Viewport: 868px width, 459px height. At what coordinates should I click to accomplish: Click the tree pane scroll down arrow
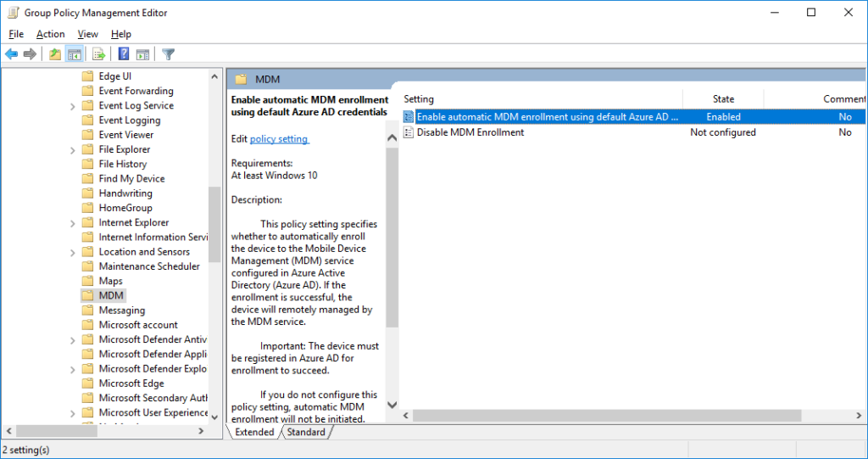(214, 417)
